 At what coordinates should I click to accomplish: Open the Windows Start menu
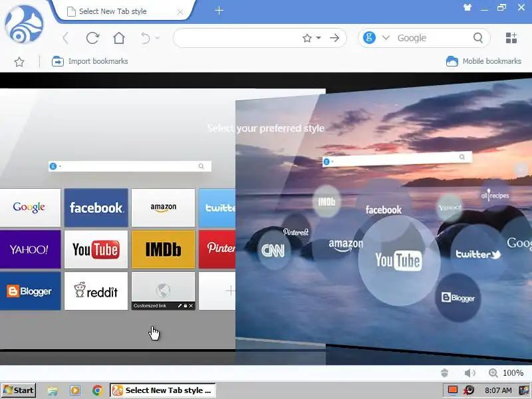click(19, 390)
